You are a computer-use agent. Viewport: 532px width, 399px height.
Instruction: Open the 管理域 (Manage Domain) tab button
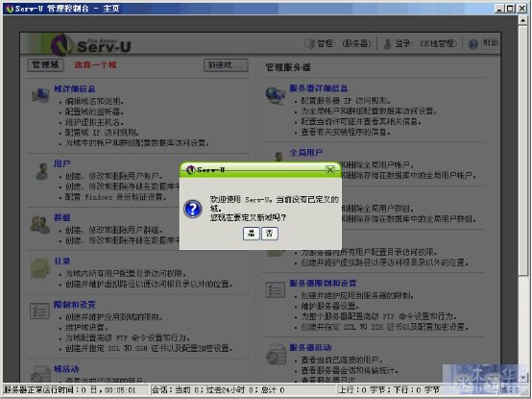pyautogui.click(x=45, y=64)
